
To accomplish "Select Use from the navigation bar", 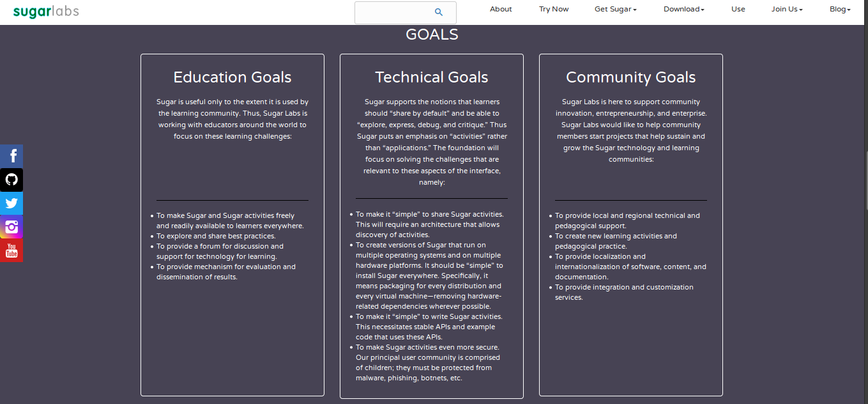I will (x=738, y=9).
